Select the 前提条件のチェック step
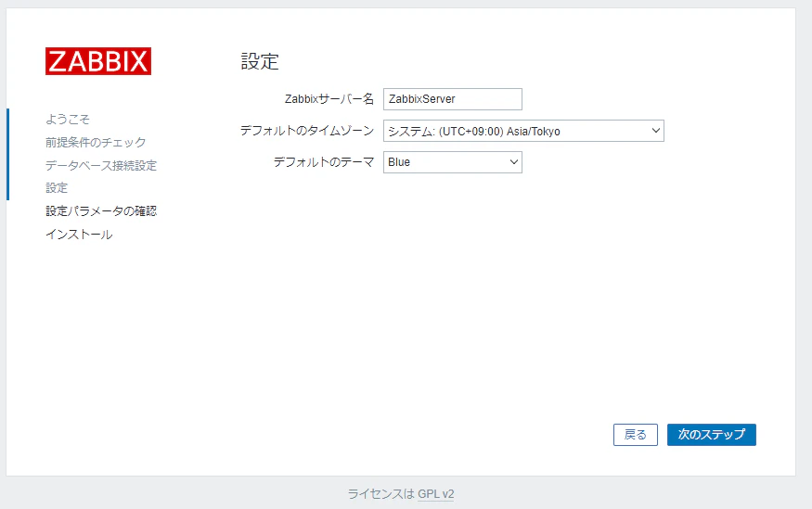 96,142
